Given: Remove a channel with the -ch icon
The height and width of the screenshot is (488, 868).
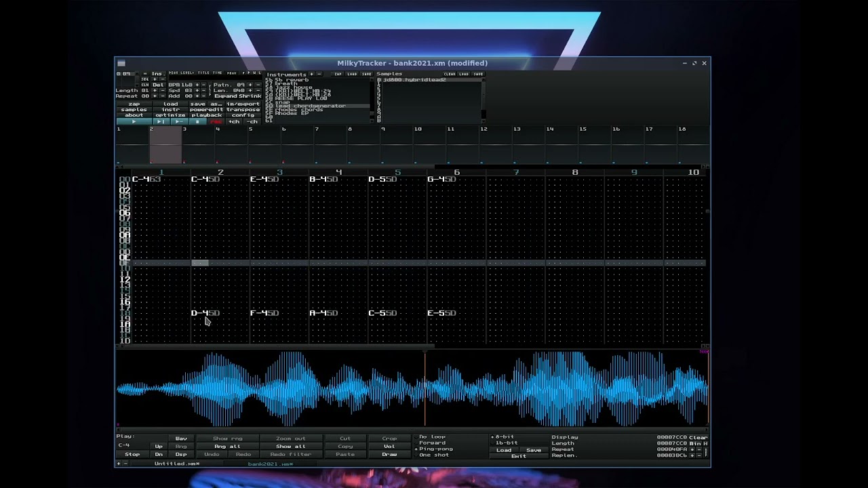Looking at the screenshot, I should tap(252, 121).
